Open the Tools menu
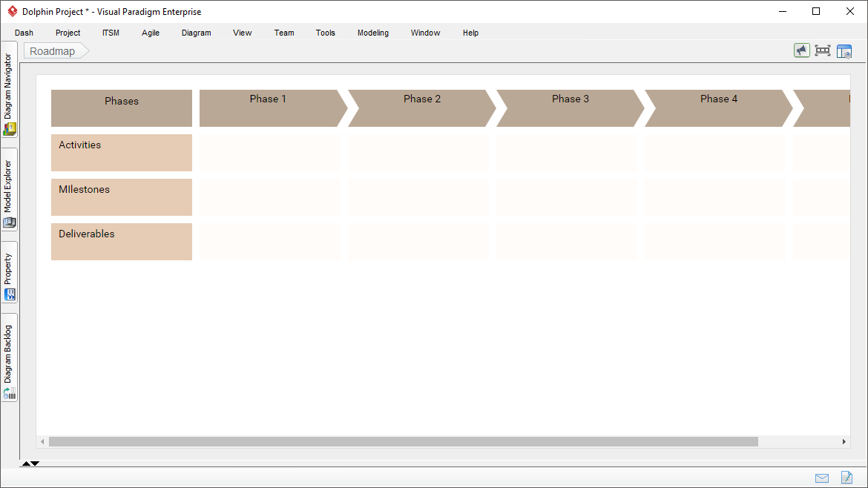The width and height of the screenshot is (868, 488). (326, 33)
